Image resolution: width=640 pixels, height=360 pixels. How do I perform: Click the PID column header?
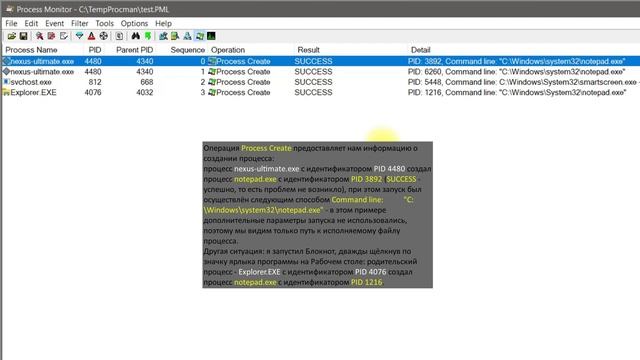(95, 50)
